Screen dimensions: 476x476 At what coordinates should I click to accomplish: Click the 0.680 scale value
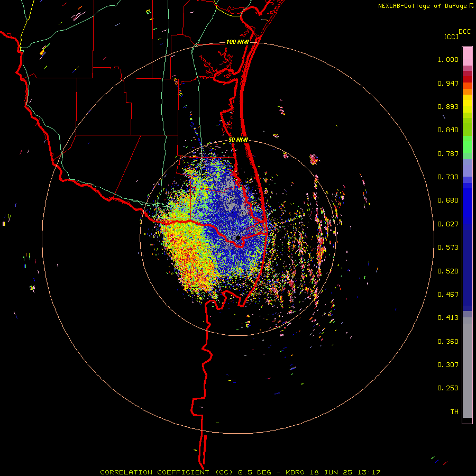(x=448, y=200)
